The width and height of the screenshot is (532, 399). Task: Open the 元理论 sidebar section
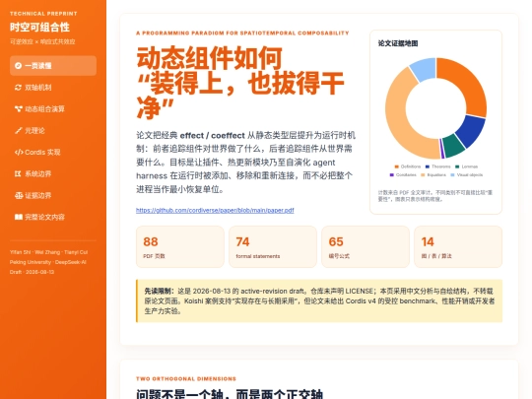pyautogui.click(x=53, y=131)
